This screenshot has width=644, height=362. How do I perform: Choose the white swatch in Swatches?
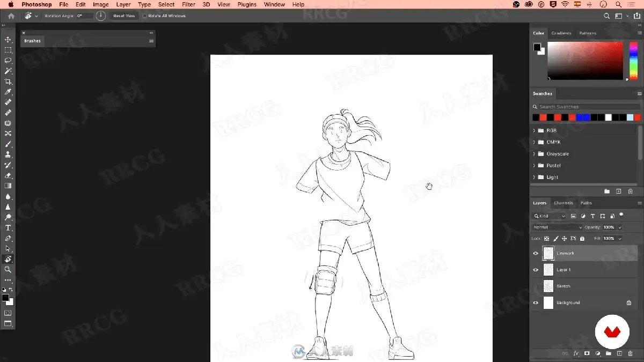[x=608, y=117]
